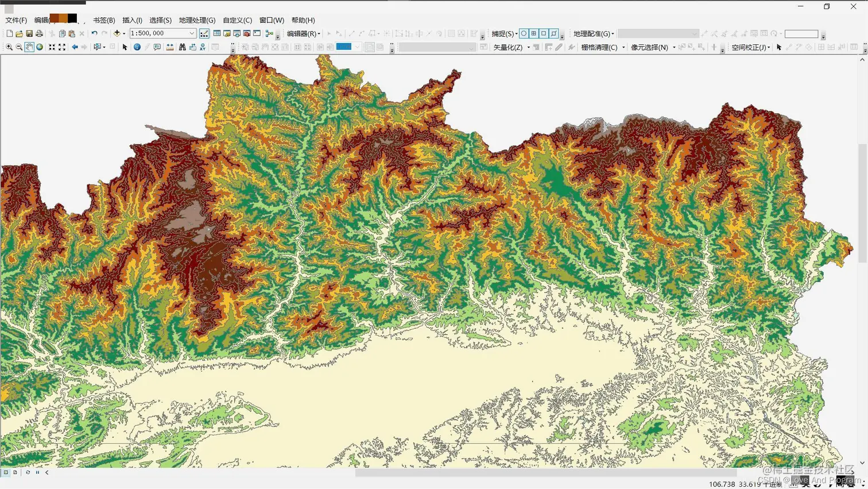Screen dimensions: 868x489
Task: Choose the Select Elements arrow tool
Action: [x=125, y=47]
